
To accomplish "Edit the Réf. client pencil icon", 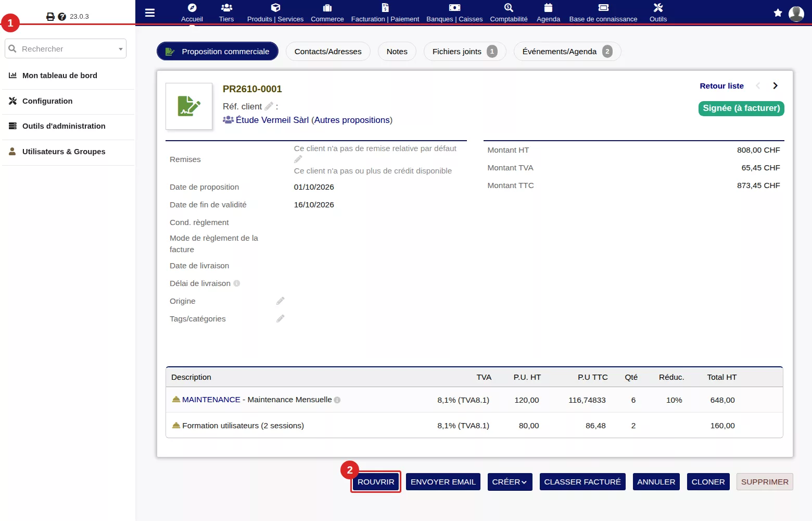I will coord(269,106).
